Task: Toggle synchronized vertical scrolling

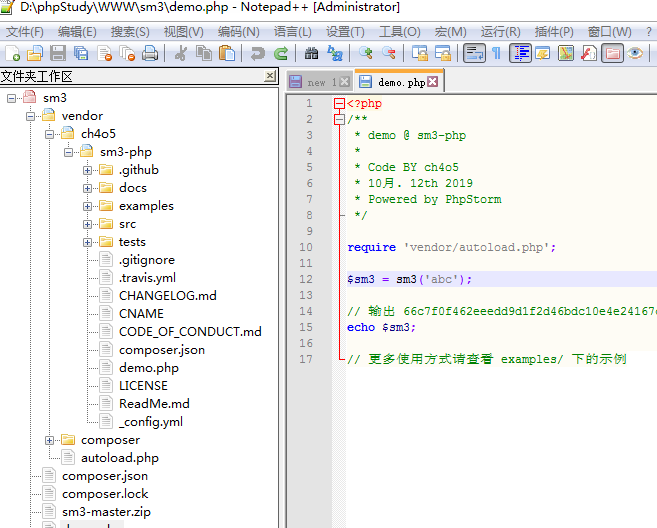Action: point(419,53)
